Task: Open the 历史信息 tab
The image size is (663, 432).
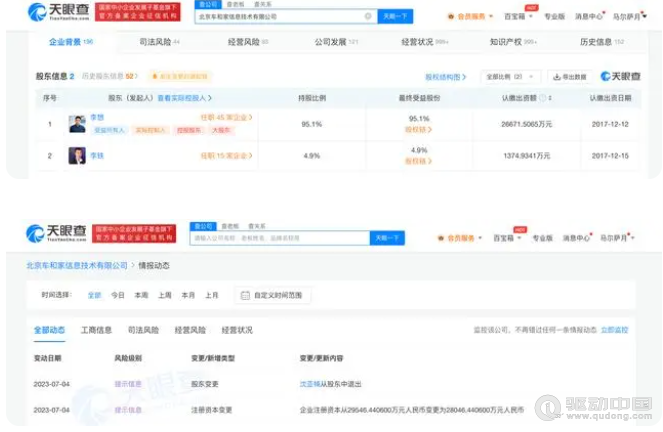Action: click(x=602, y=42)
